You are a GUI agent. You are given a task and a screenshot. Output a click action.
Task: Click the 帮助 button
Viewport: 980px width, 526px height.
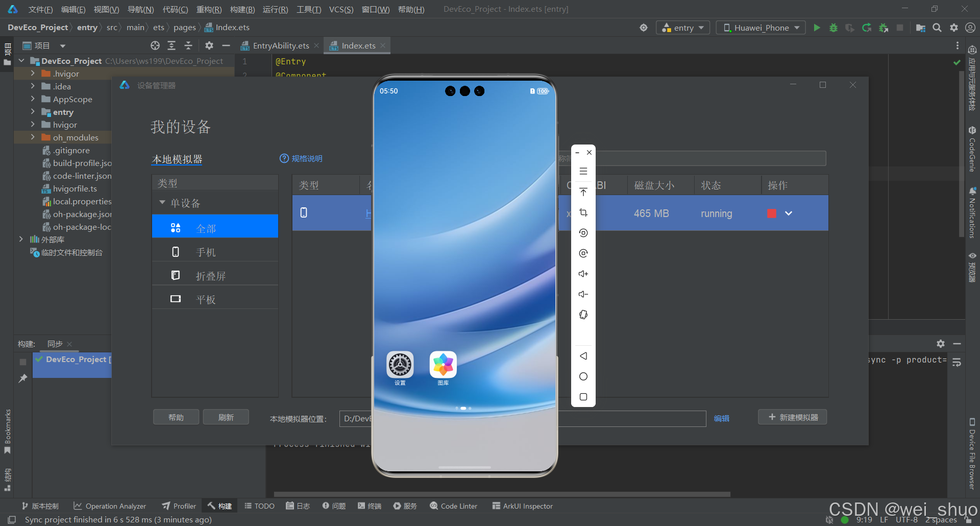[176, 417]
